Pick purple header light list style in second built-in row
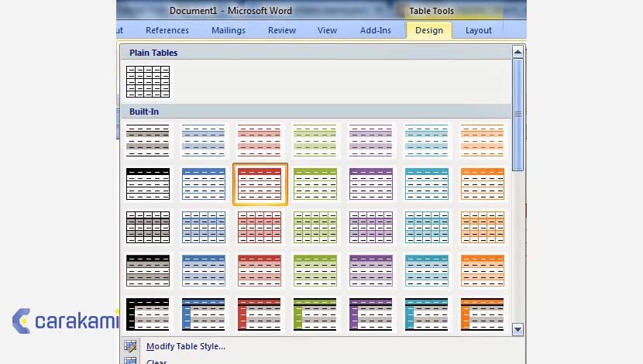The image size is (643, 364). click(371, 184)
